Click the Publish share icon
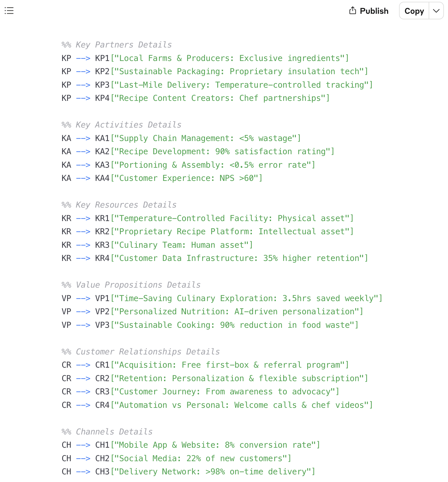448x482 pixels. (353, 11)
